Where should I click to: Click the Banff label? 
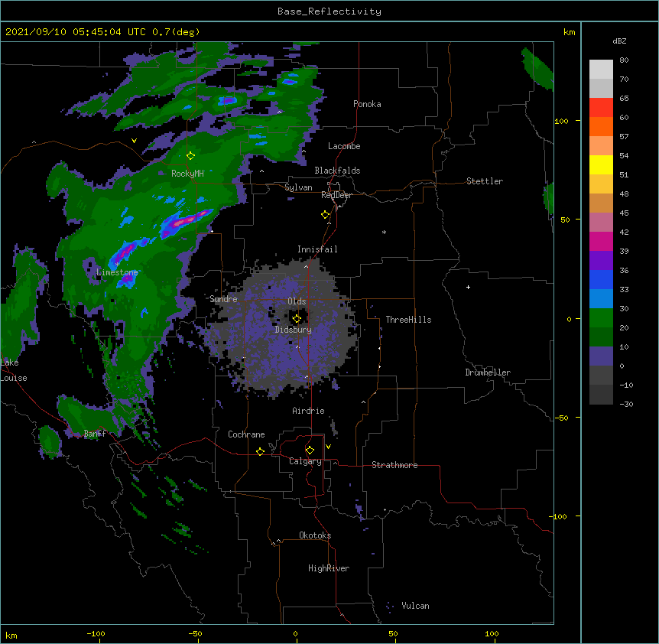point(95,434)
